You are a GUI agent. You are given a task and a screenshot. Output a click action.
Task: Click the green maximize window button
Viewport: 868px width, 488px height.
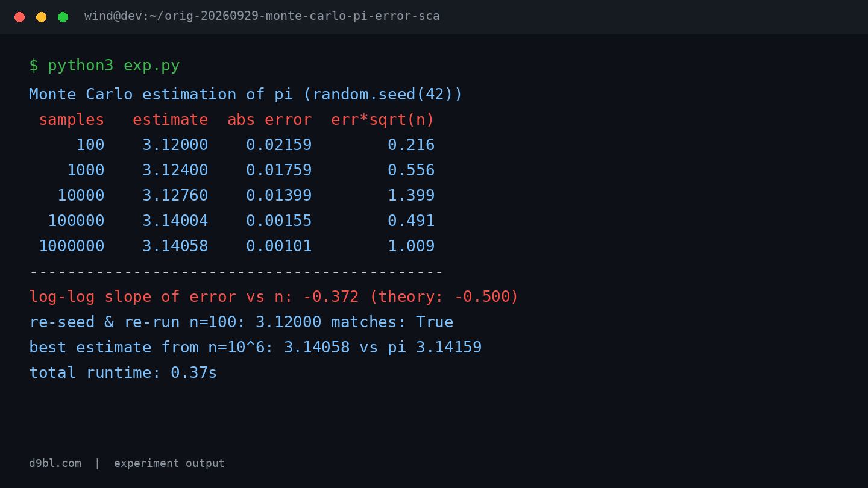[x=63, y=17]
